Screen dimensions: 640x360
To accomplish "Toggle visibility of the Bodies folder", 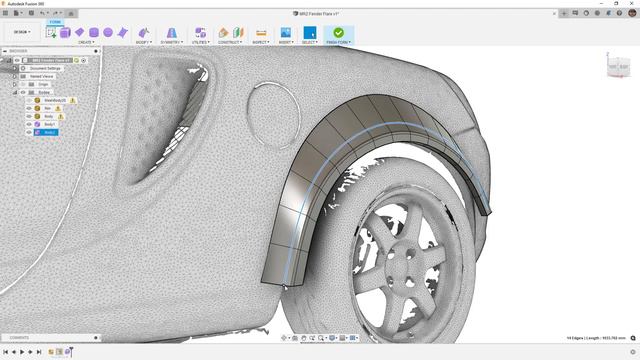I will click(23, 92).
